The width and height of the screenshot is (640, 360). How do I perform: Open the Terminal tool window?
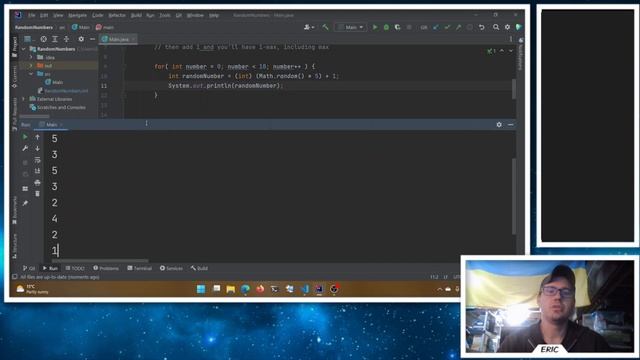(x=140, y=269)
